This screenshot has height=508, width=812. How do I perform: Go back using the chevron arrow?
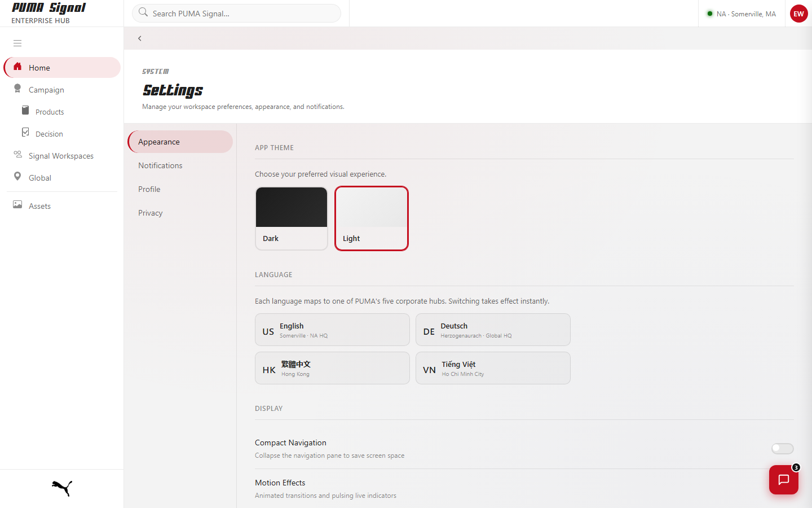click(140, 38)
